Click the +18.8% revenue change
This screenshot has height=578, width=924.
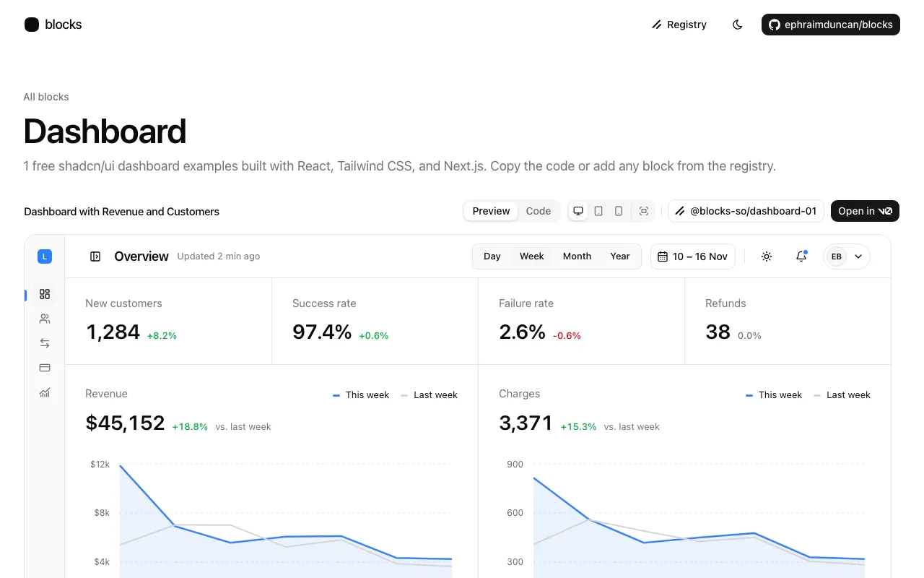190,427
